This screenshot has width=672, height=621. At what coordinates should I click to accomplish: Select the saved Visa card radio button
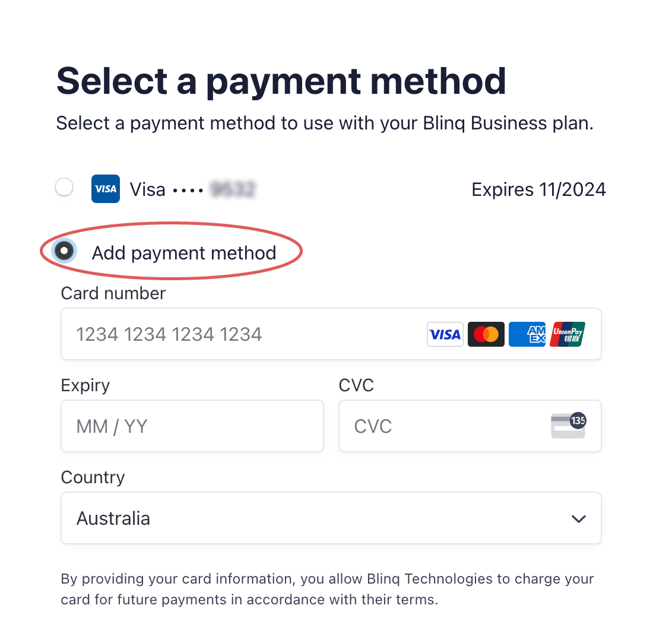(64, 187)
